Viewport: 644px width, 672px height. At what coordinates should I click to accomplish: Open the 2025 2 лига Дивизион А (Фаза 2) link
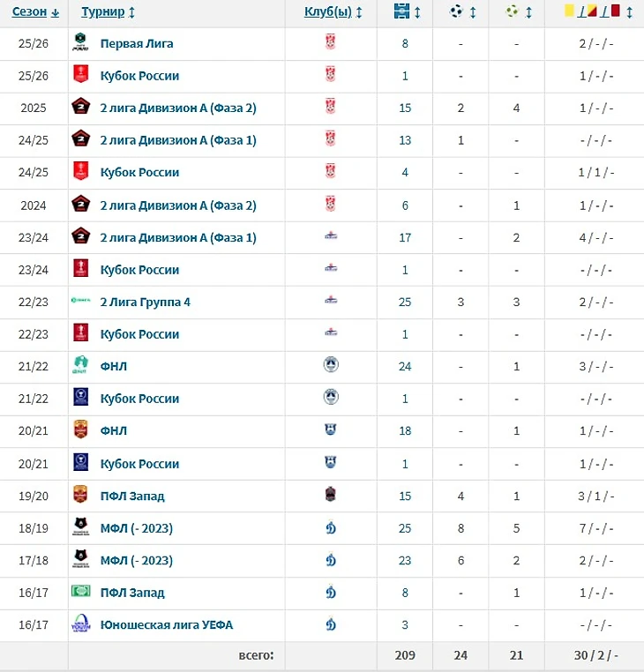(178, 108)
